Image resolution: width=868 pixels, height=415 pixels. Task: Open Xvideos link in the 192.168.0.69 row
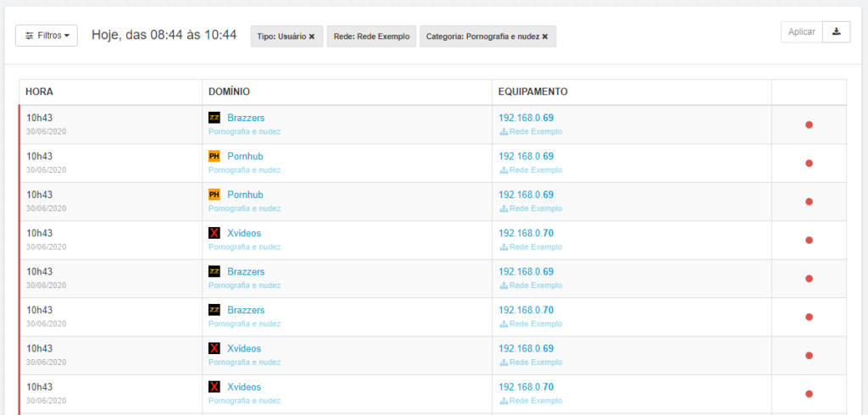click(x=244, y=349)
